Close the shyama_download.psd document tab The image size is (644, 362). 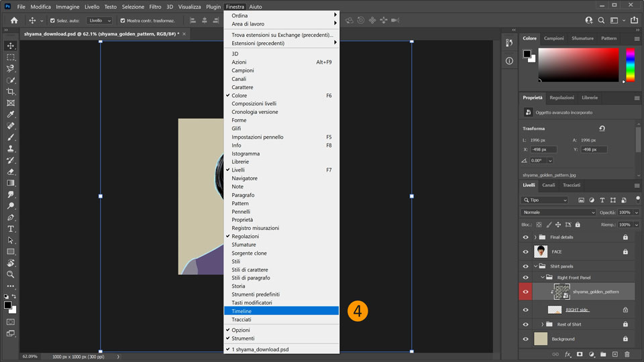(x=184, y=34)
